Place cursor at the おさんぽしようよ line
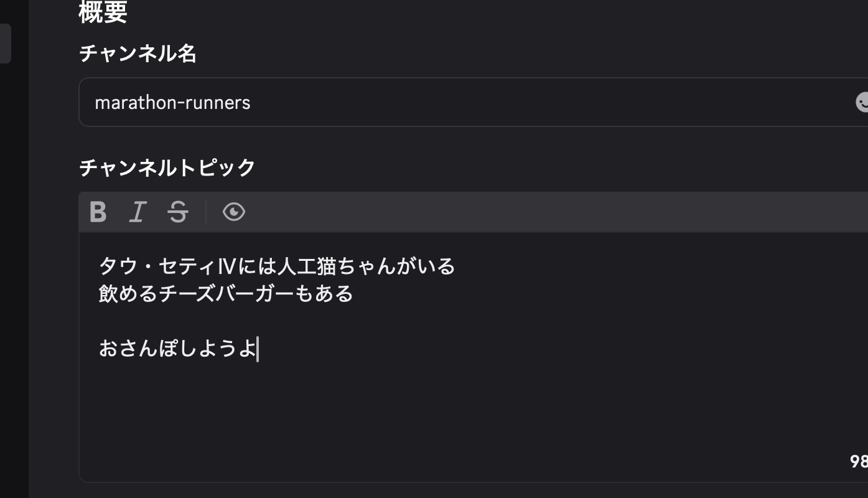Screen dimensions: 868x498 pos(177,349)
